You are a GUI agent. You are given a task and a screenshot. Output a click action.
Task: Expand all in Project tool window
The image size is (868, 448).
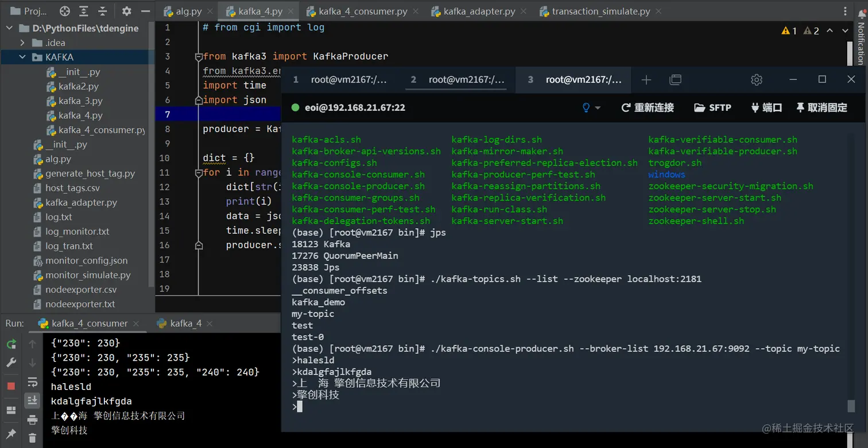click(84, 11)
